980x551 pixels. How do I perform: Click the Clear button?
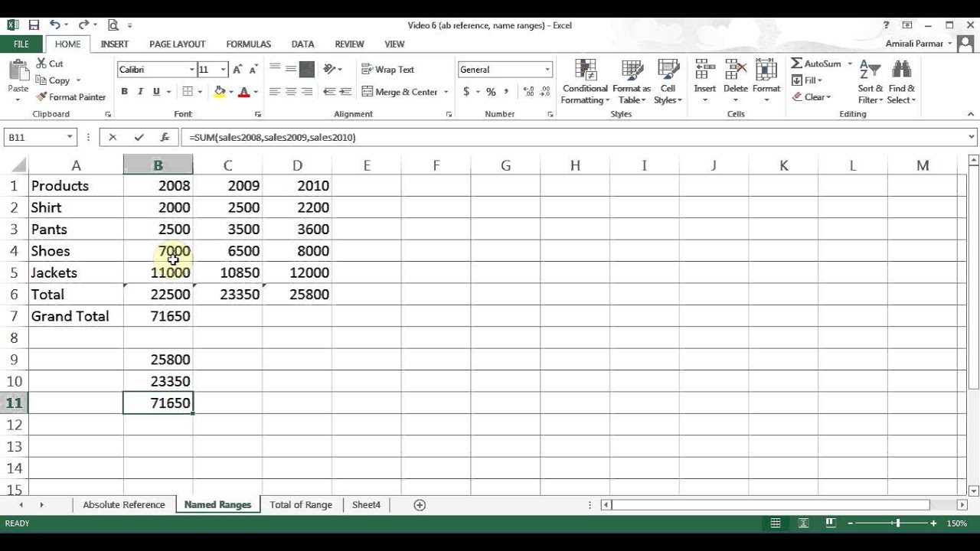click(809, 97)
